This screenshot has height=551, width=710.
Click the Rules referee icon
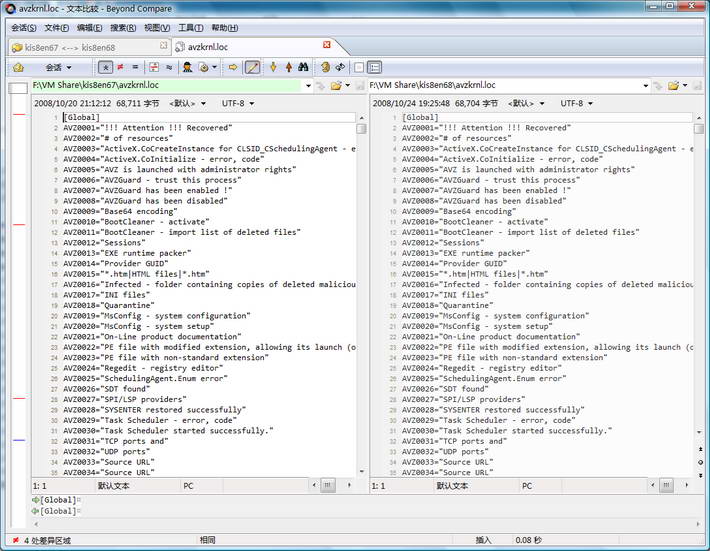(187, 67)
